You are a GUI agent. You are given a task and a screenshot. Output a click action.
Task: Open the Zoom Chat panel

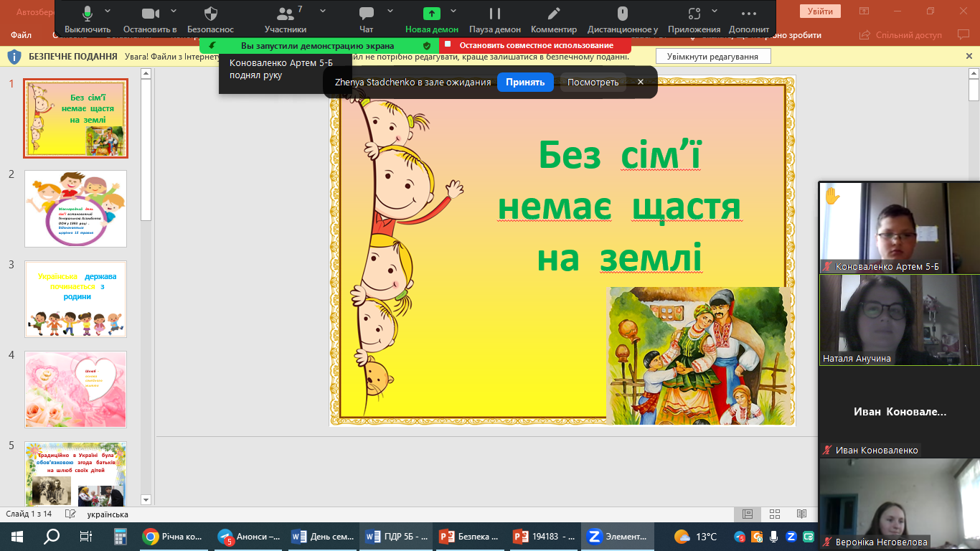367,19
